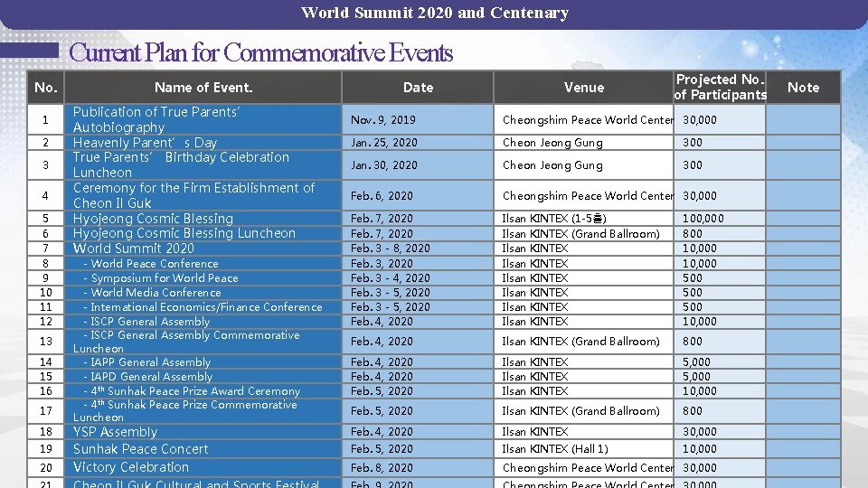Click 'True Parents' Birthday Celebration Luncheon' cell
868x488 pixels.
click(203, 164)
